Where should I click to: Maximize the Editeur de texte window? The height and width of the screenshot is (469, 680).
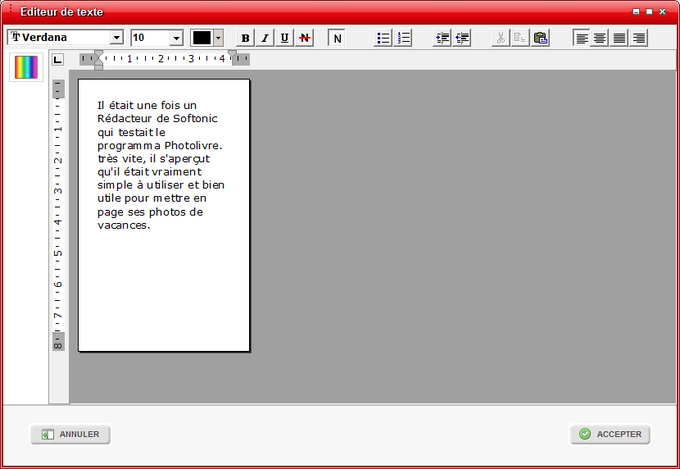coord(649,12)
